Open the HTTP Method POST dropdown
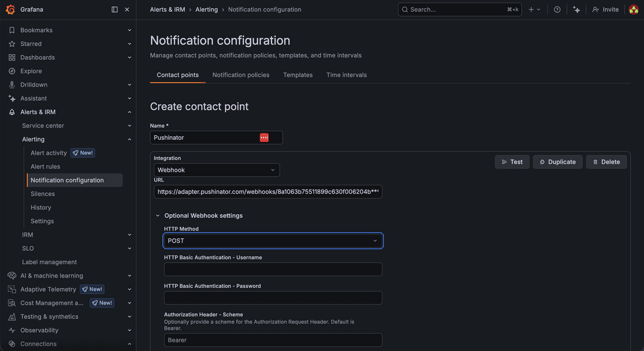Viewport: 644px width, 351px height. tap(273, 241)
